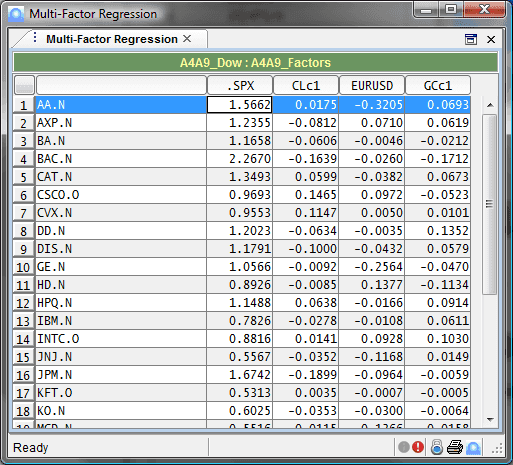Click the three-dot handle on the tab

coord(35,37)
